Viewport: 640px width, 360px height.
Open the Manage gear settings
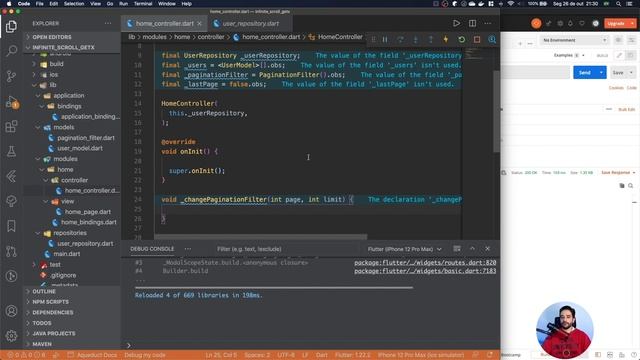click(x=11, y=336)
